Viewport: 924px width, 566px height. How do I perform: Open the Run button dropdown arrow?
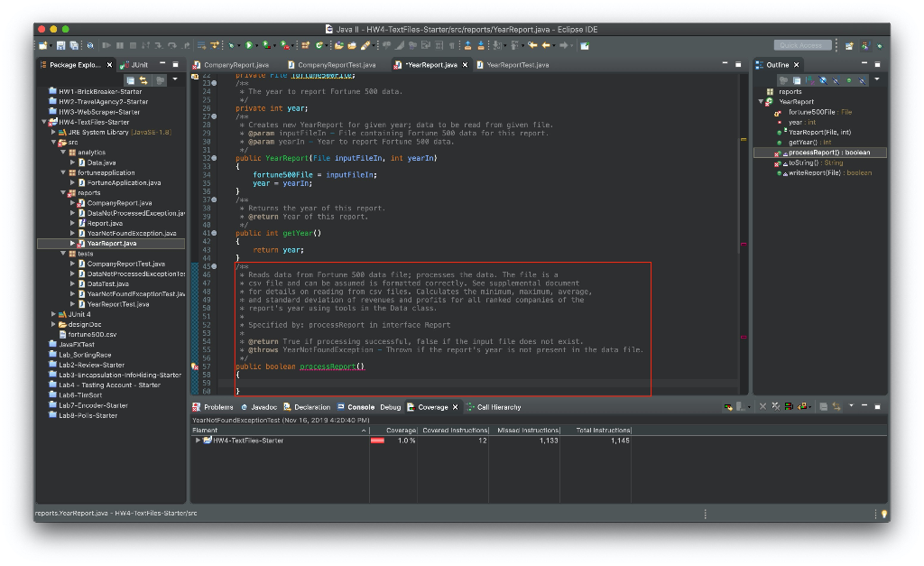[x=256, y=45]
